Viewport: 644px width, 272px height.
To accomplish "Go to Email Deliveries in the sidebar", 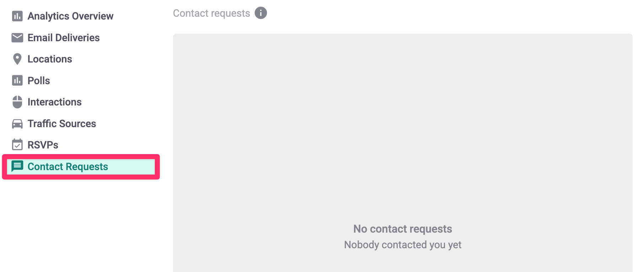I will click(x=64, y=38).
